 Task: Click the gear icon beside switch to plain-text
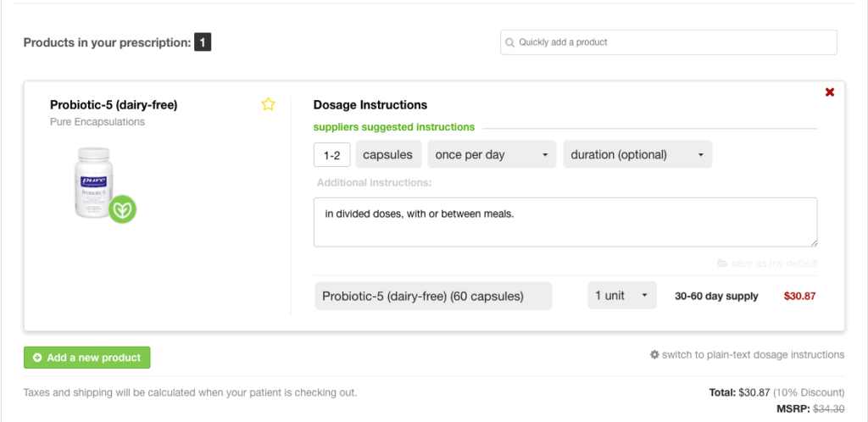(x=654, y=354)
